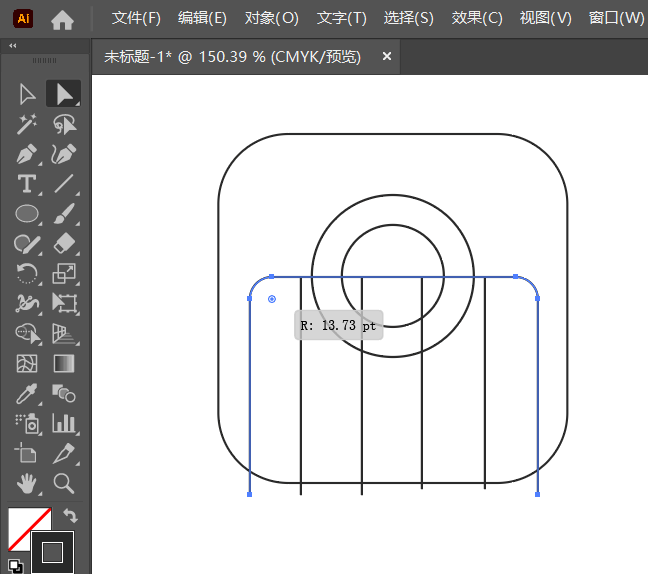Select the Ellipse shape tool

pos(27,213)
